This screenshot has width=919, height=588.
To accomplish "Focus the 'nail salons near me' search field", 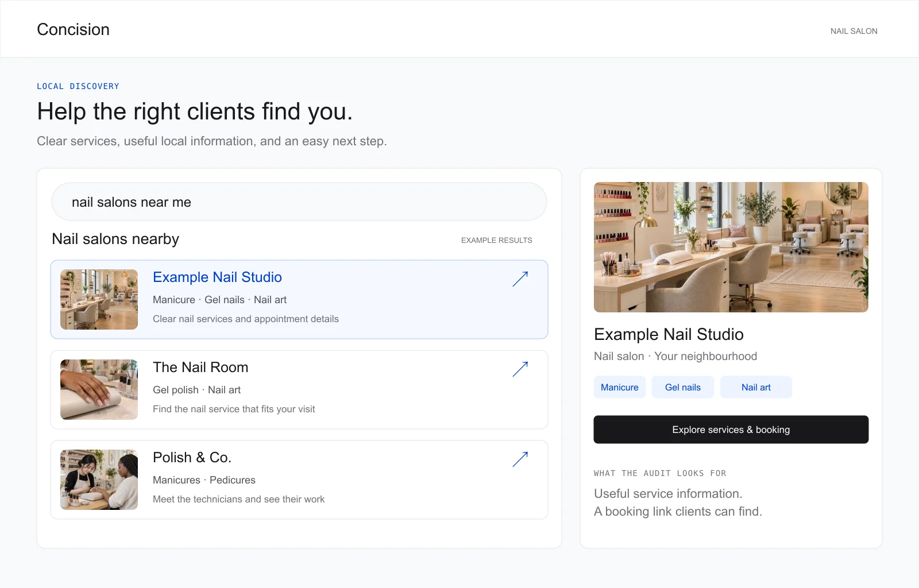I will point(299,202).
